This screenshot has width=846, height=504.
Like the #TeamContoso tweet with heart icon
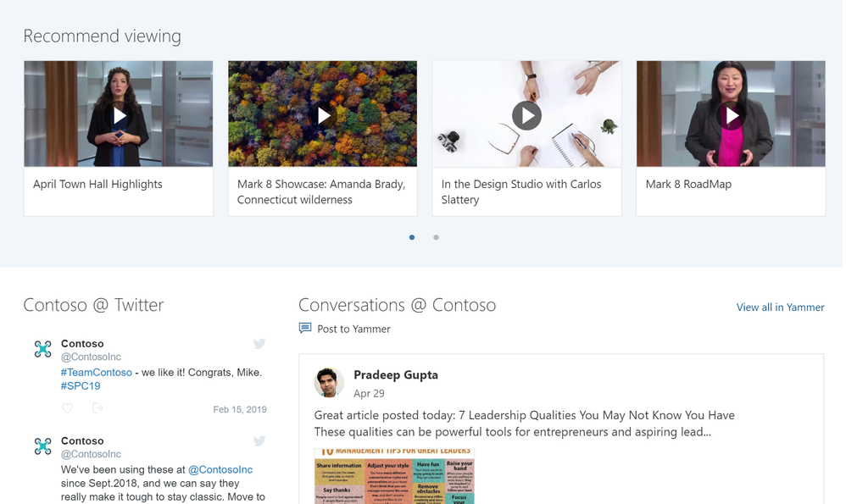pyautogui.click(x=68, y=408)
